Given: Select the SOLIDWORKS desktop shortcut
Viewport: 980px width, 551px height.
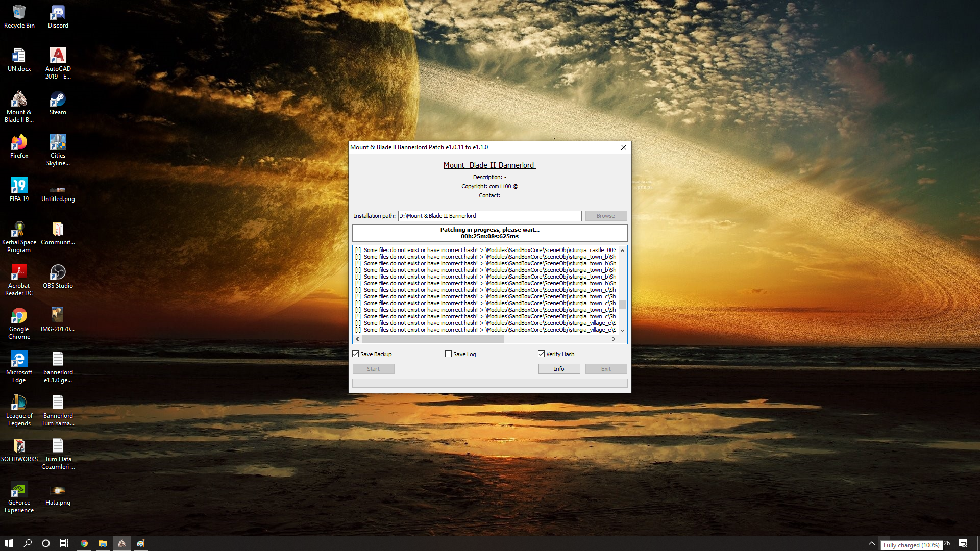Looking at the screenshot, I should click(19, 450).
